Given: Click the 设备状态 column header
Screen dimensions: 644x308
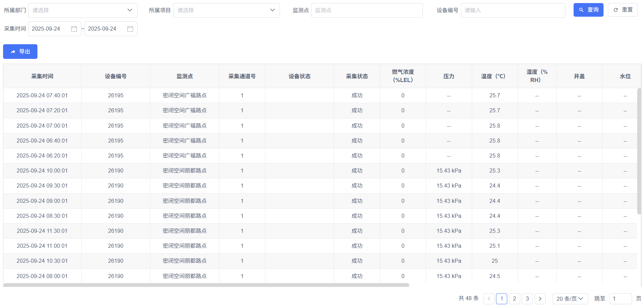Looking at the screenshot, I should point(299,76).
